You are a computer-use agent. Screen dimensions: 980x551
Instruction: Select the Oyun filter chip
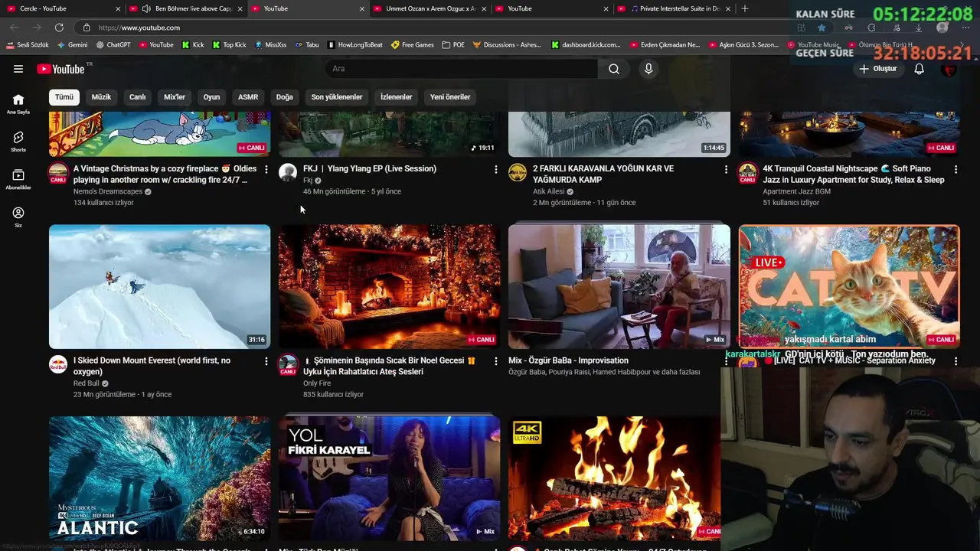(x=211, y=97)
